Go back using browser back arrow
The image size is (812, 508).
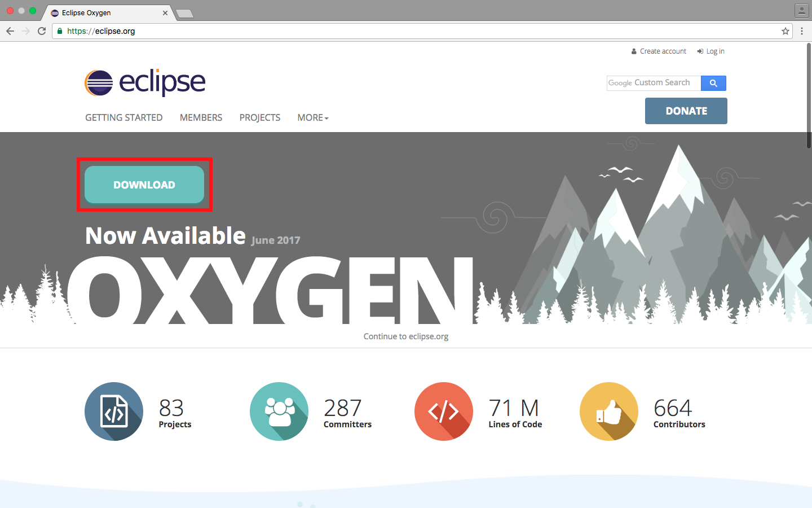tap(10, 31)
